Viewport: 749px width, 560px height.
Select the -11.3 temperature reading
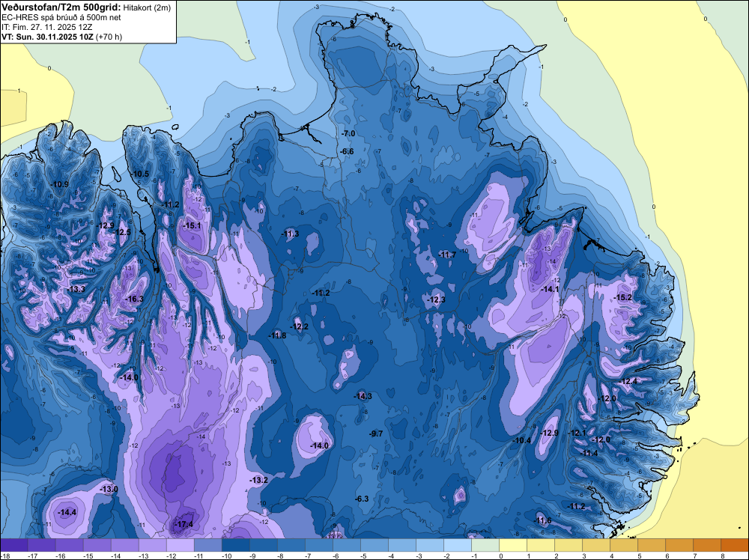(290, 234)
